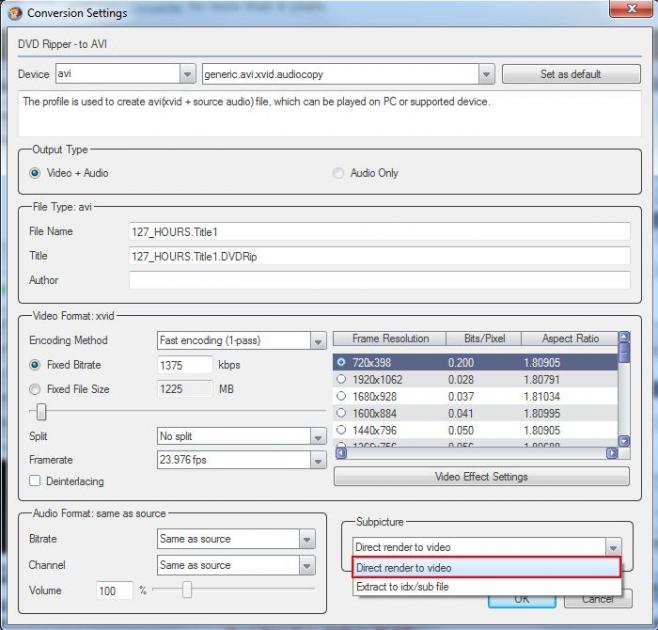The image size is (658, 630).
Task: Click the Author text field
Action: (379, 280)
